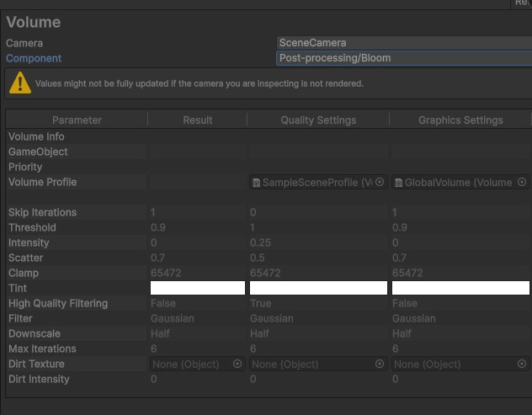The height and width of the screenshot is (415, 532).
Task: Click the Result Filter value Gaussian
Action: (x=173, y=319)
